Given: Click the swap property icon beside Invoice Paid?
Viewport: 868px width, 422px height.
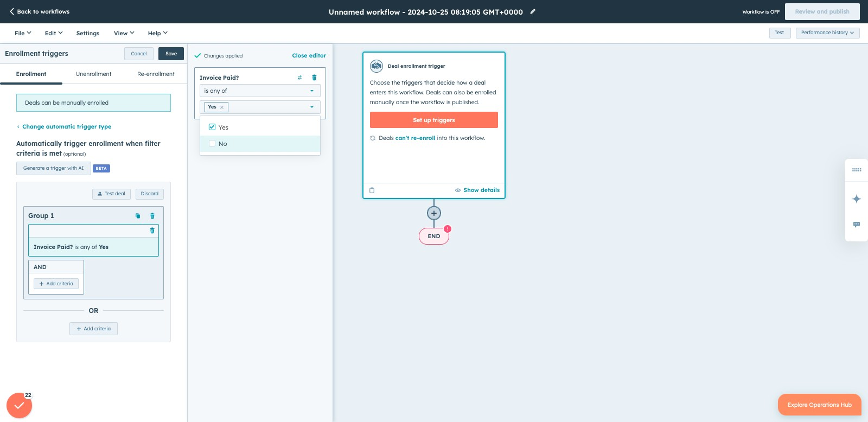Looking at the screenshot, I should tap(299, 78).
